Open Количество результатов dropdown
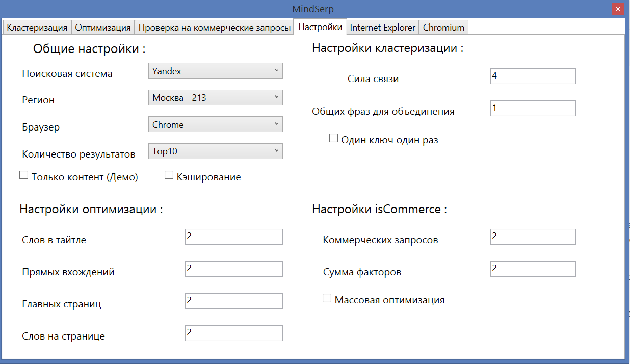Screen dimensions: 630x364 (215, 151)
